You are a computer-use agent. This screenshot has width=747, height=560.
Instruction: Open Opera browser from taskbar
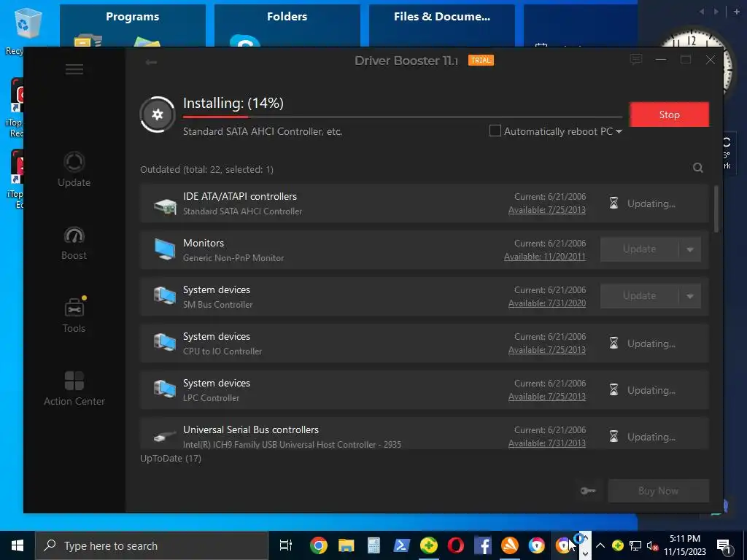point(456,545)
